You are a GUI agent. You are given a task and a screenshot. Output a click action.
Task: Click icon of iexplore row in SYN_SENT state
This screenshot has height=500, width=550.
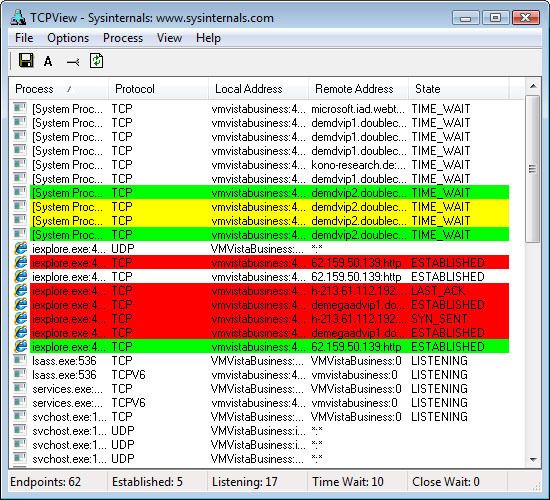(21, 319)
